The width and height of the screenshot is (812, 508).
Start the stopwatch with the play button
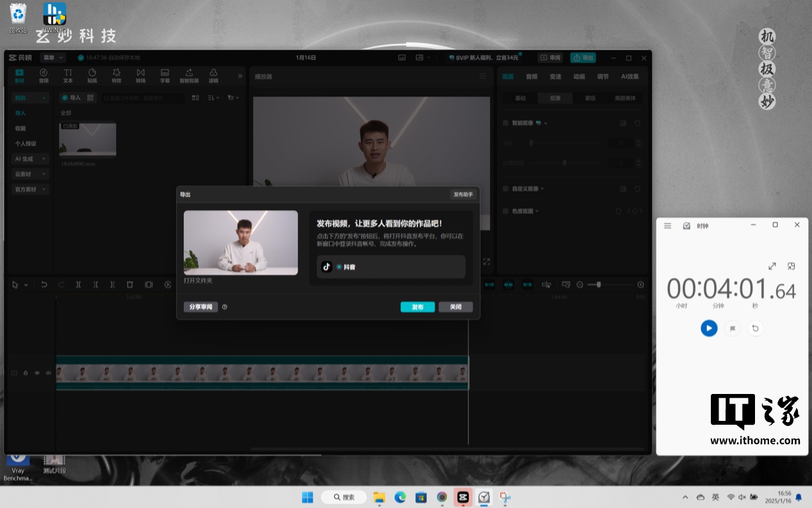click(x=708, y=328)
